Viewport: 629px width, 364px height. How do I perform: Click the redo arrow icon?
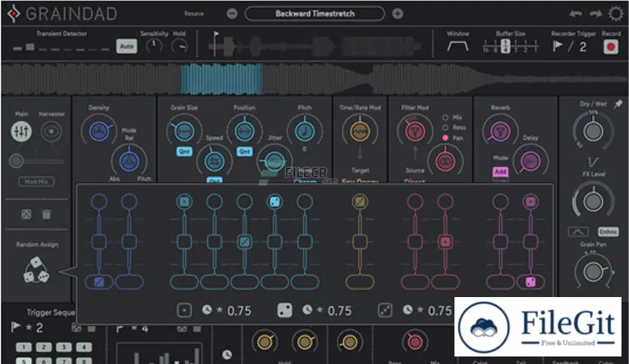pos(596,14)
